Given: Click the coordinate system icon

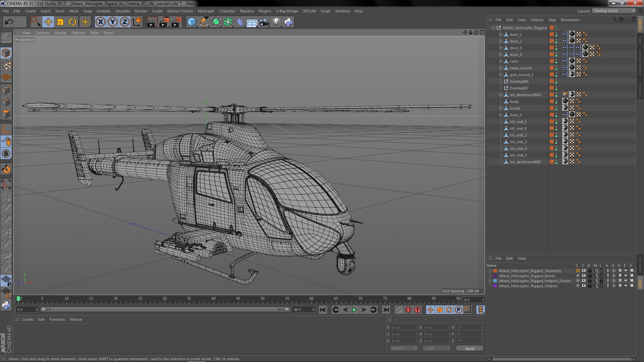Looking at the screenshot, I should click(137, 22).
